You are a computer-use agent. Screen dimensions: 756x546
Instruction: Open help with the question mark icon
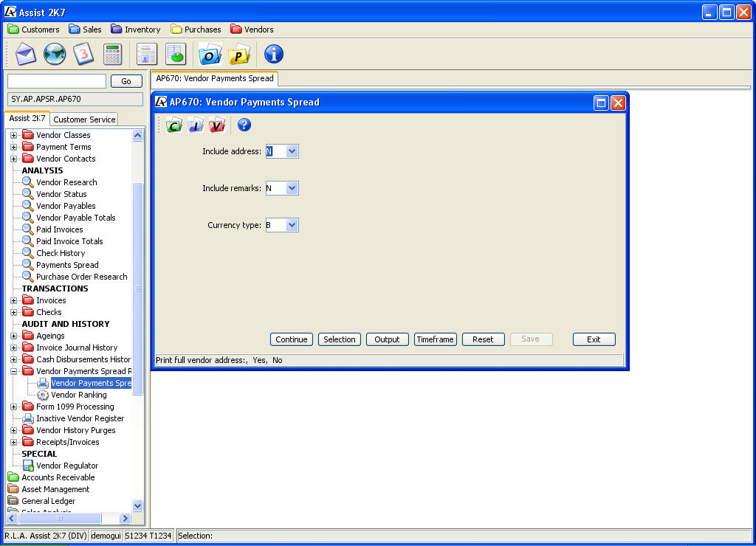pyautogui.click(x=244, y=125)
